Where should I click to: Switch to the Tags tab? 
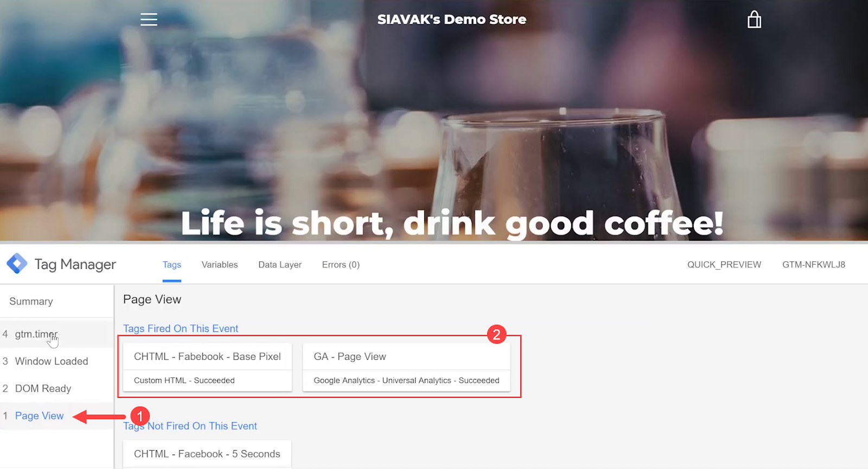pos(172,265)
